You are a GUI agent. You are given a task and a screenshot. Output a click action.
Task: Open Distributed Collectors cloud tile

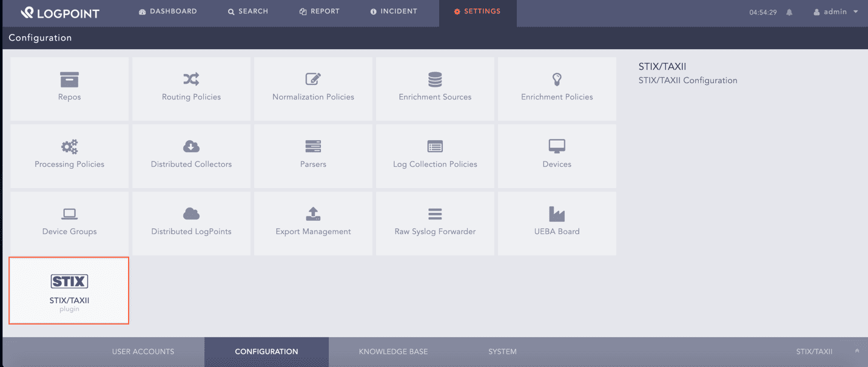point(191,156)
